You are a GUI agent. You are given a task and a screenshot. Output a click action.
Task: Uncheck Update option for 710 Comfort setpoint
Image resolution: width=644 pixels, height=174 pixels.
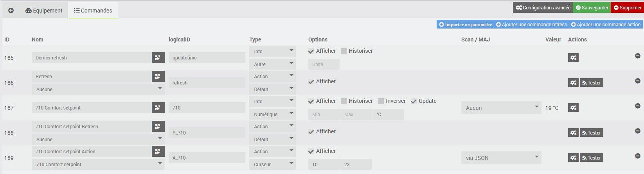click(414, 101)
